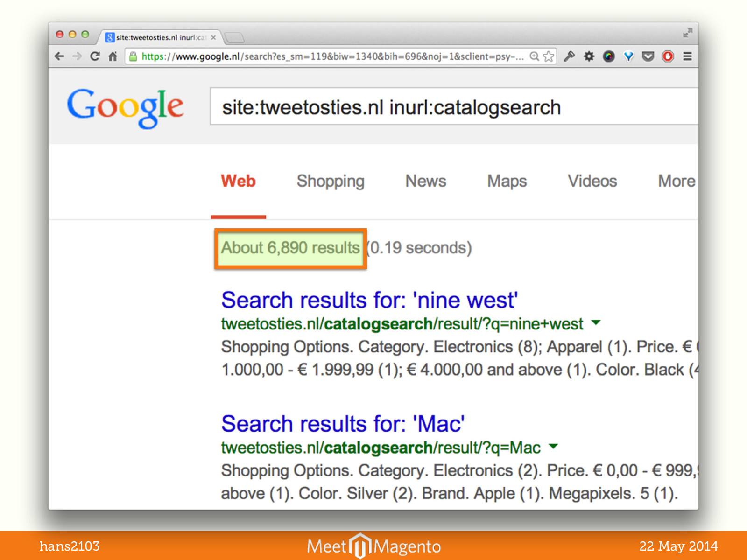Open a new tab with the blank tab button
This screenshot has height=560, width=747.
click(234, 37)
